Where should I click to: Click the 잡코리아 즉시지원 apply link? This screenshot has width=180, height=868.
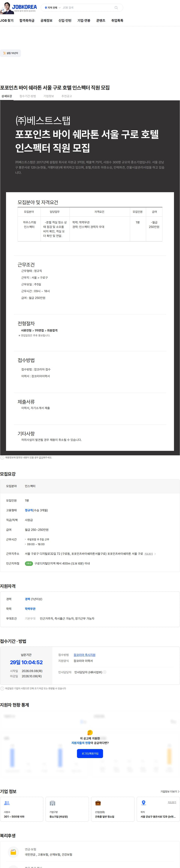tap(85, 655)
